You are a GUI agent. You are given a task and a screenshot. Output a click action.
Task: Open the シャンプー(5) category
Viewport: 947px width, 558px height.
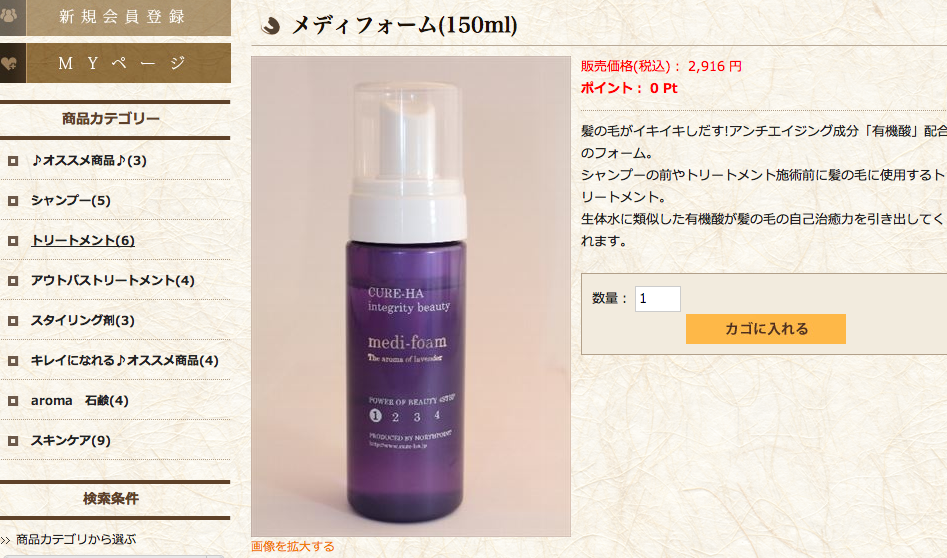pyautogui.click(x=71, y=200)
